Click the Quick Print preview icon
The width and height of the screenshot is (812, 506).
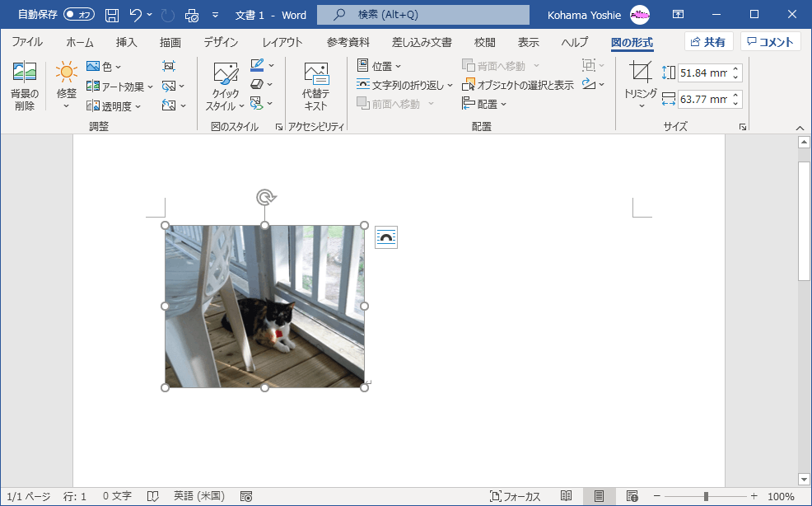pos(192,15)
